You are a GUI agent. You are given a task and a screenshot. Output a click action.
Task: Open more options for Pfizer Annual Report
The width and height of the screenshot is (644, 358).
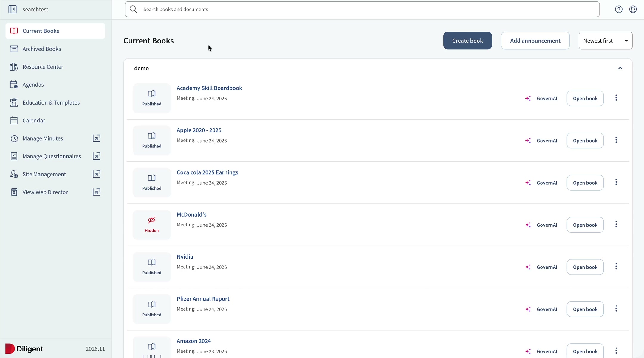(616, 309)
